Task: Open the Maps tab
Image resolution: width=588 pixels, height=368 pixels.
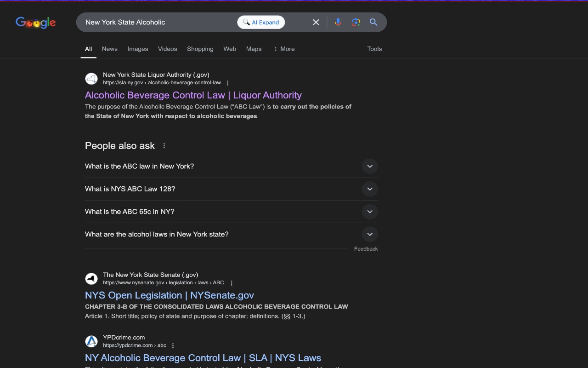Action: point(254,49)
